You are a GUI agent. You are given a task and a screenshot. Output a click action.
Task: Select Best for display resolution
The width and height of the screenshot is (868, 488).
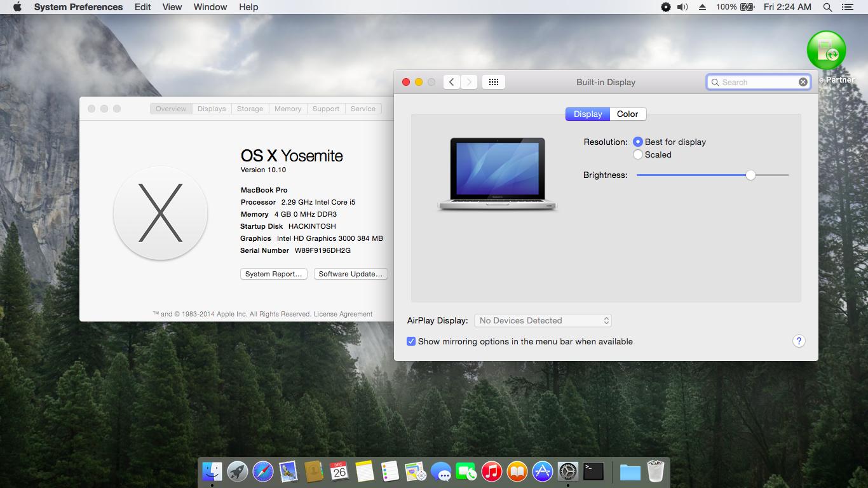click(638, 142)
